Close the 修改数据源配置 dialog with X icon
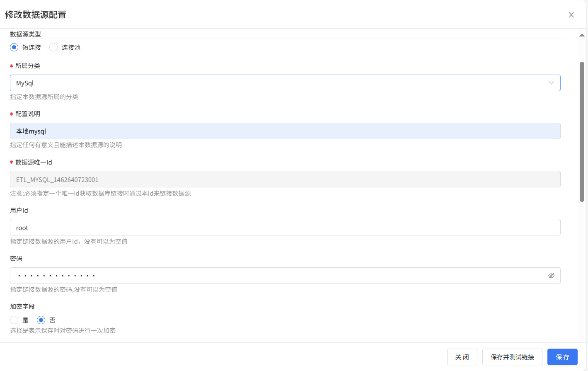This screenshot has width=588, height=371. (x=571, y=15)
